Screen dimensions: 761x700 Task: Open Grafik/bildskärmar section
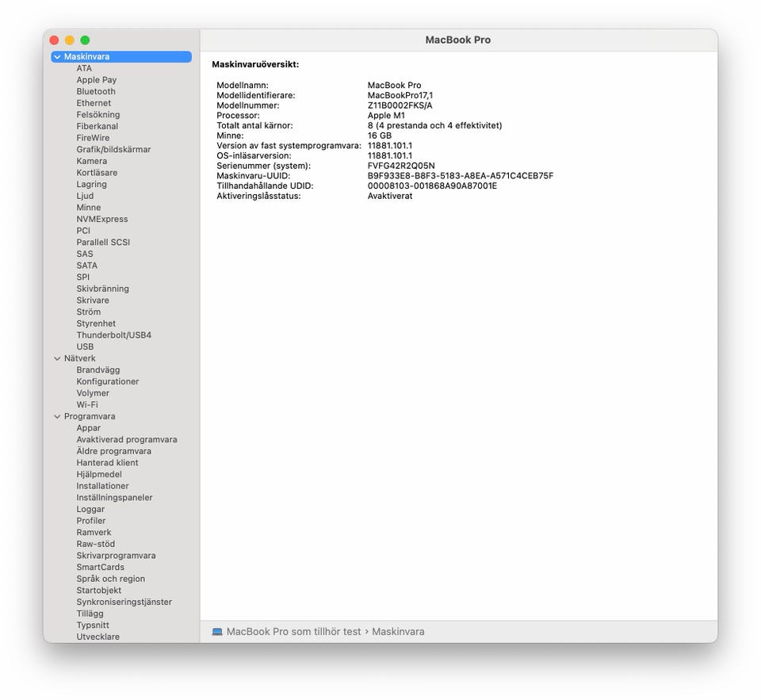[x=113, y=150]
